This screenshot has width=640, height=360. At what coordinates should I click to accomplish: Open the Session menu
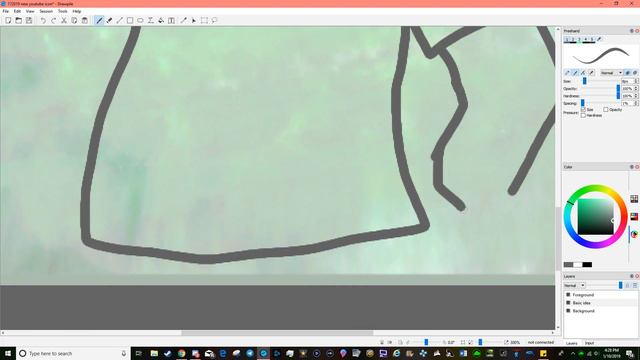pos(46,11)
